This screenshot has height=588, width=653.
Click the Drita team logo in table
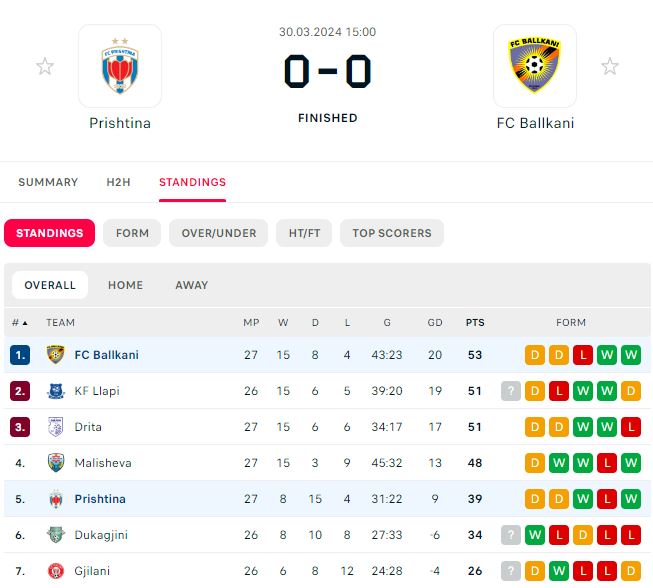[56, 427]
